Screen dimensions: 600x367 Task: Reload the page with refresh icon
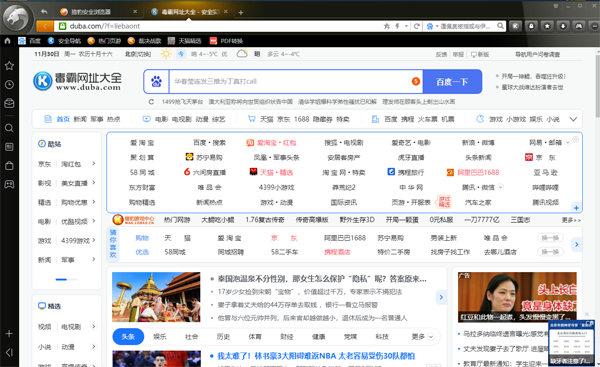[416, 26]
